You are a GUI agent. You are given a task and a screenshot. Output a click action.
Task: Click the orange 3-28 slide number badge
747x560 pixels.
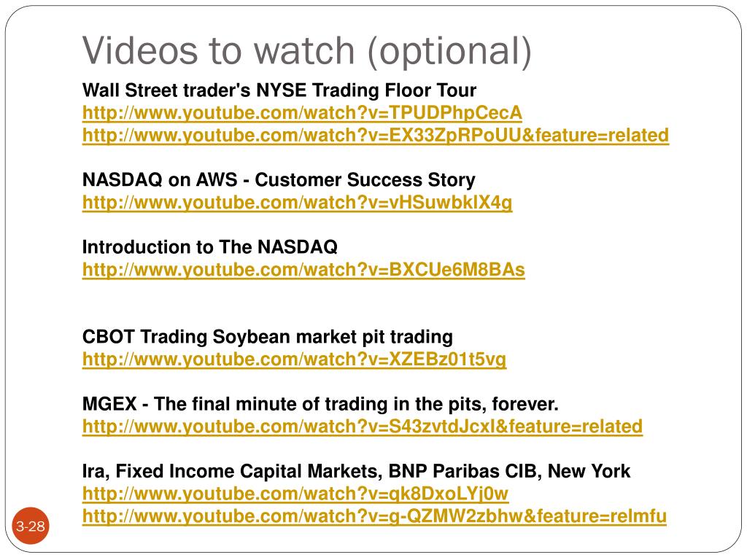(31, 526)
